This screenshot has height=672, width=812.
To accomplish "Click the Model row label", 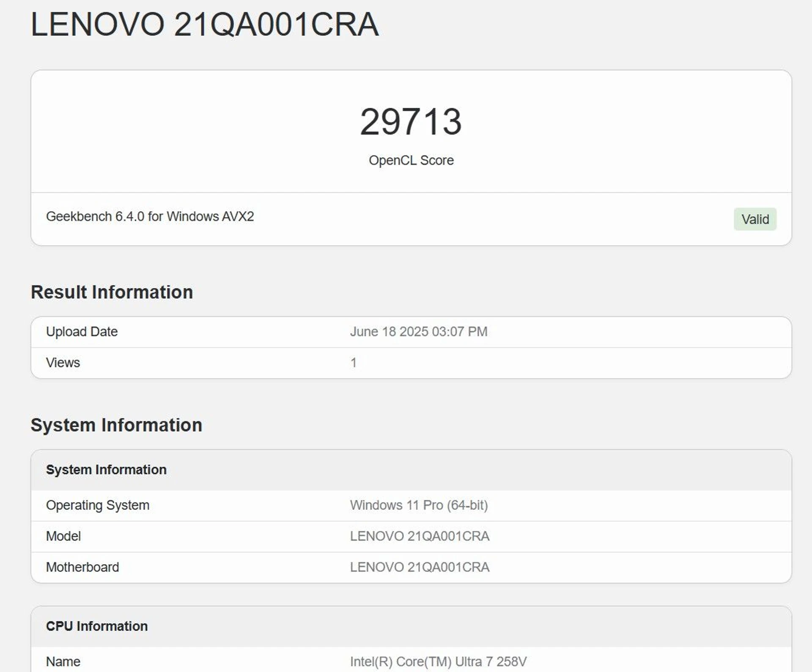I will click(63, 536).
